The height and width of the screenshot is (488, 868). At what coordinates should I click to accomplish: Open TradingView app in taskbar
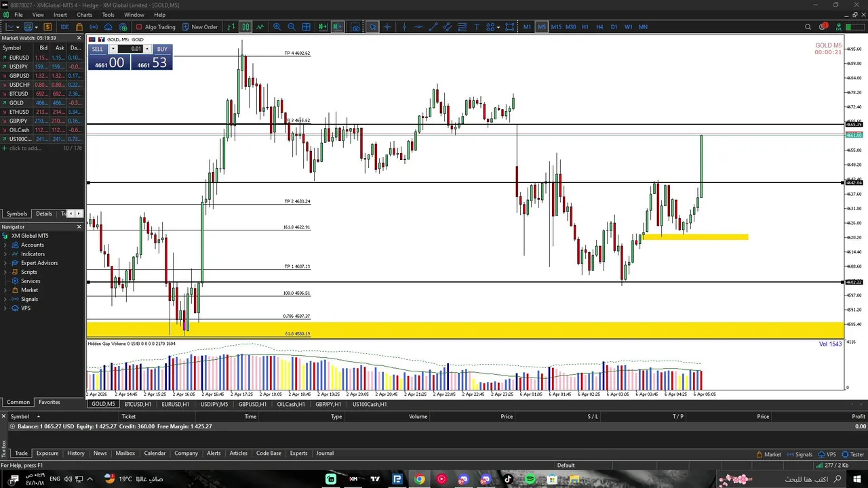point(375,479)
